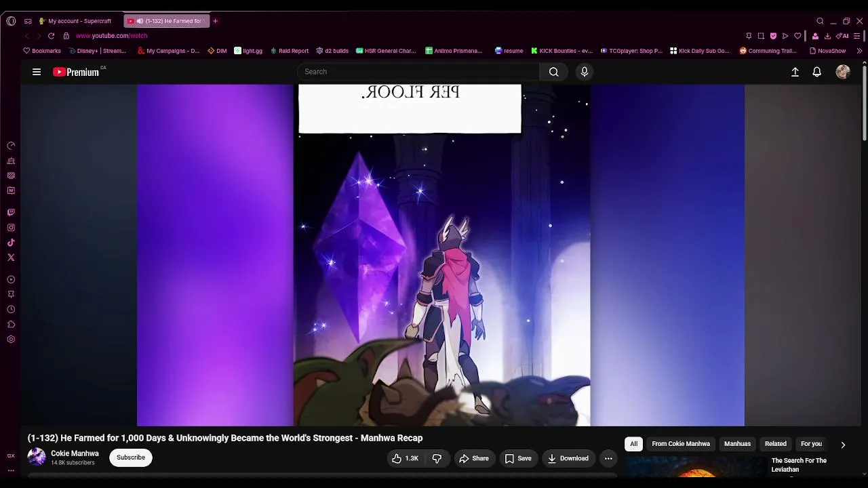Open the browser downloads icon
The height and width of the screenshot is (488, 868).
(x=827, y=36)
